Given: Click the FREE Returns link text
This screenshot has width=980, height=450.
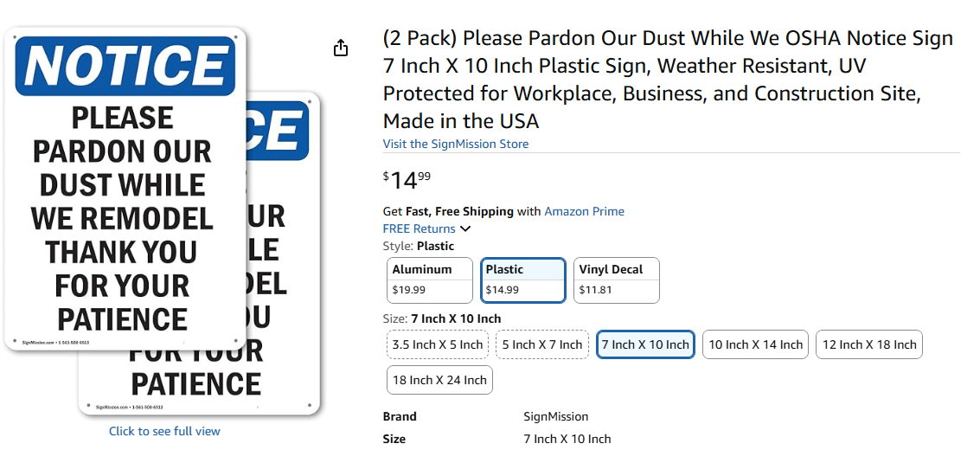Looking at the screenshot, I should pyautogui.click(x=420, y=228).
